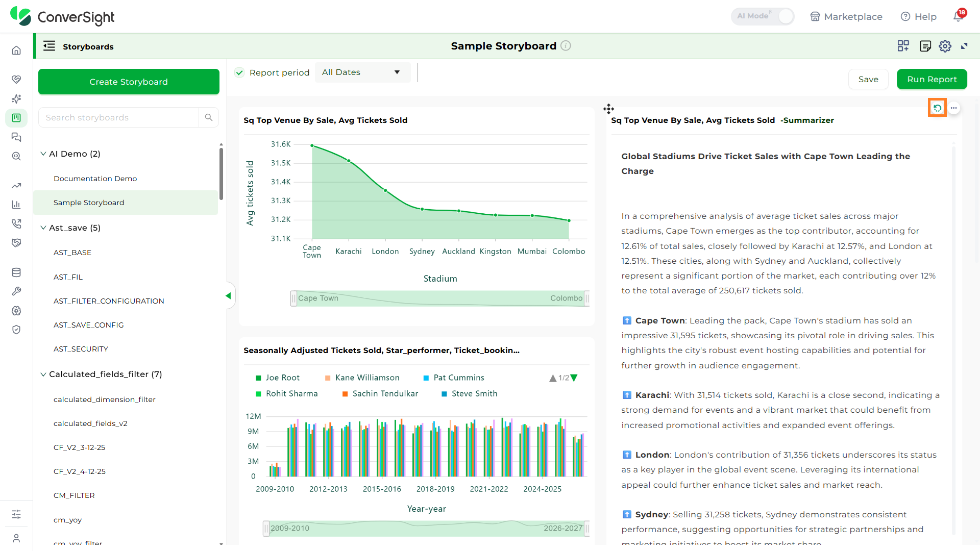Open the database icon in left sidebar
The height and width of the screenshot is (551, 980).
(x=16, y=272)
